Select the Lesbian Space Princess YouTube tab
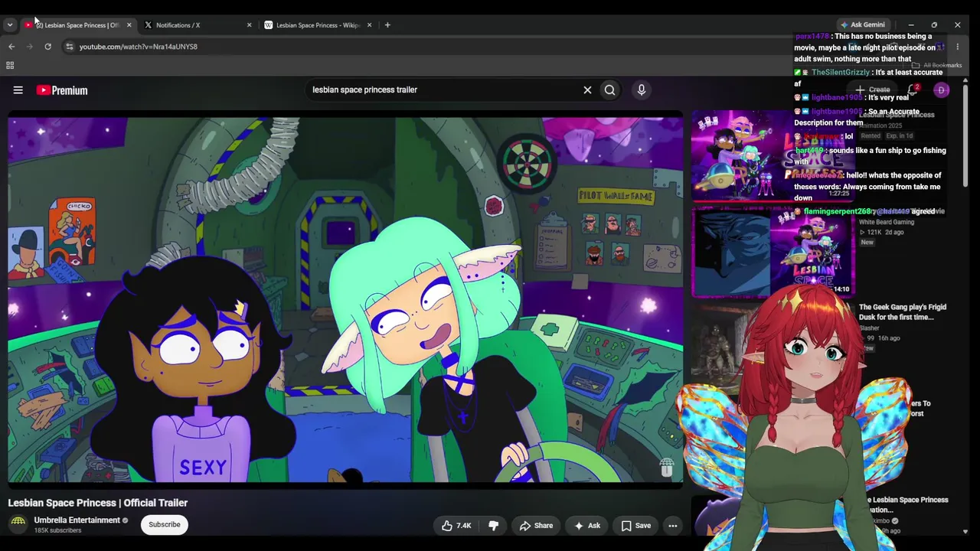Screen dimensions: 980x551 tap(77, 25)
